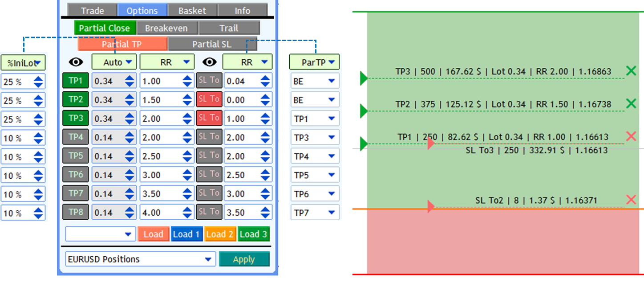
Task: Toggle the TP2 level button
Action: 76,99
